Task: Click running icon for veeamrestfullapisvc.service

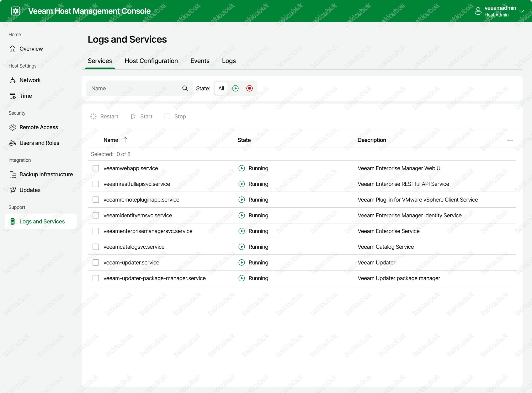Action: pos(241,184)
